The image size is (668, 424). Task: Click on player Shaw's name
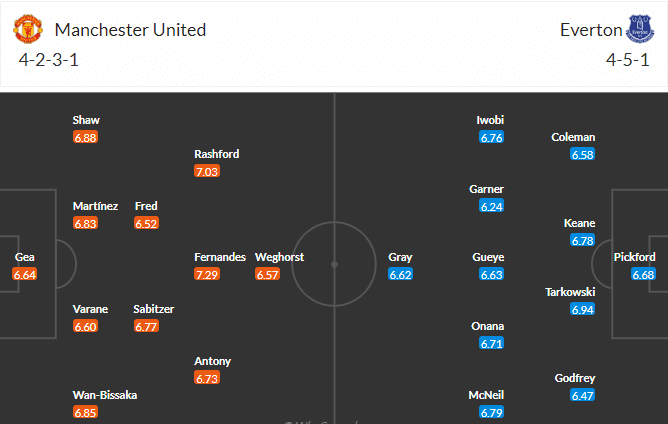[86, 120]
